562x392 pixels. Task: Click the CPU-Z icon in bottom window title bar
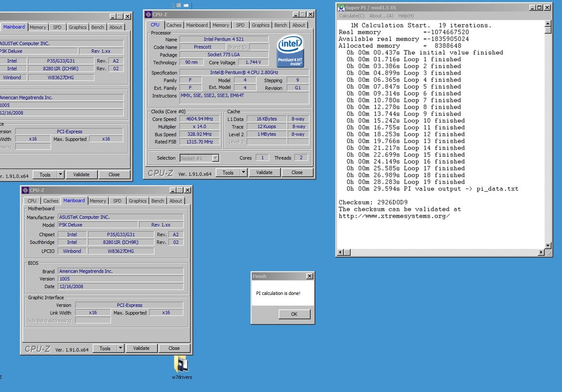click(x=25, y=190)
